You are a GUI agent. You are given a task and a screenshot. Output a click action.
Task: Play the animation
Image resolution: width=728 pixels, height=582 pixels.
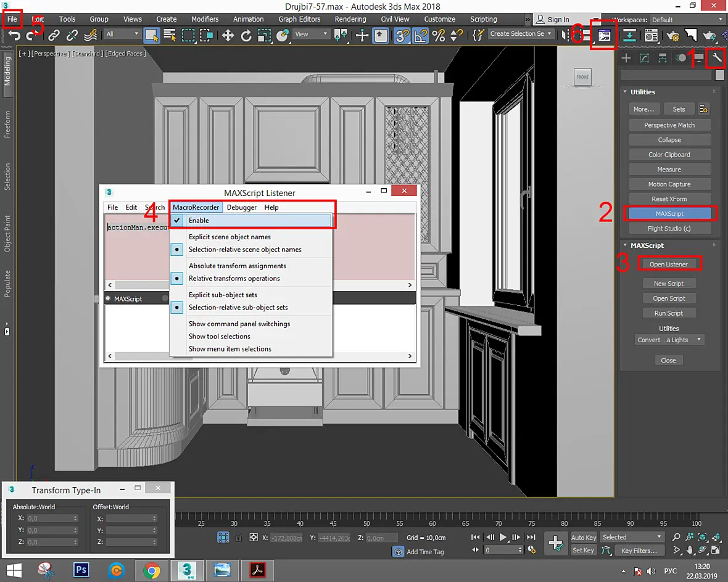pyautogui.click(x=503, y=537)
